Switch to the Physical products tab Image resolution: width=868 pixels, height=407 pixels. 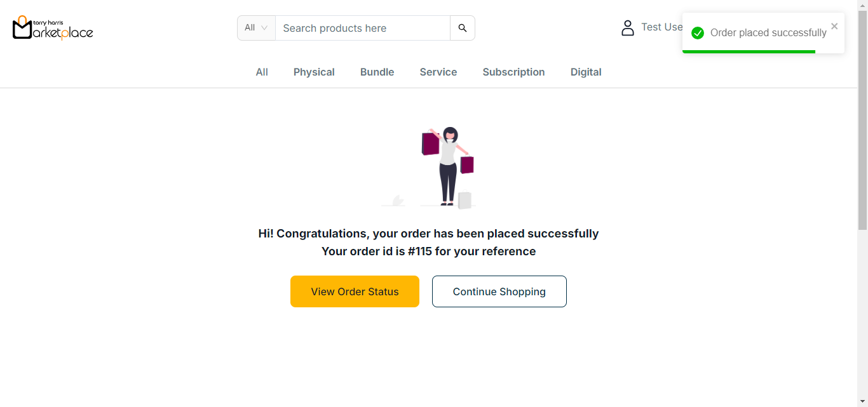(x=314, y=72)
